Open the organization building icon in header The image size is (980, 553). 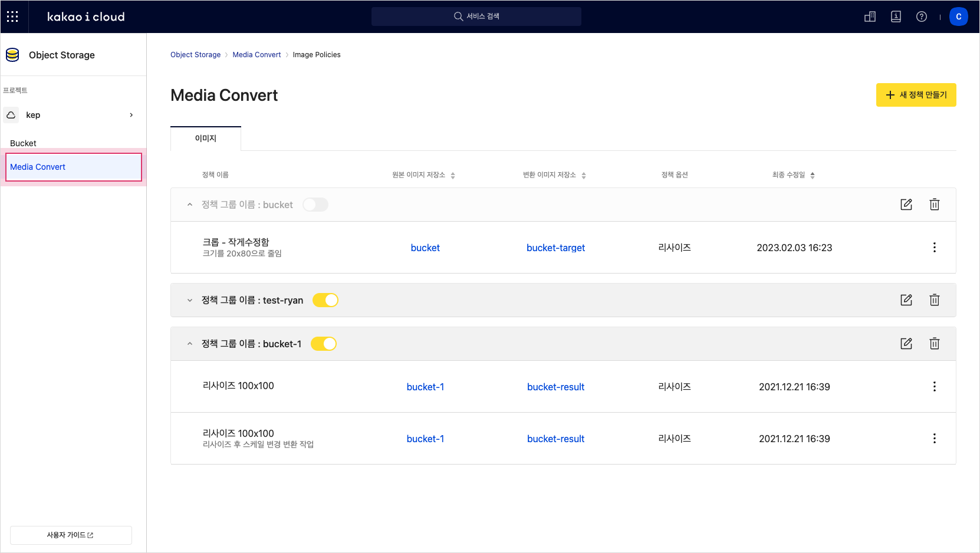pos(870,17)
